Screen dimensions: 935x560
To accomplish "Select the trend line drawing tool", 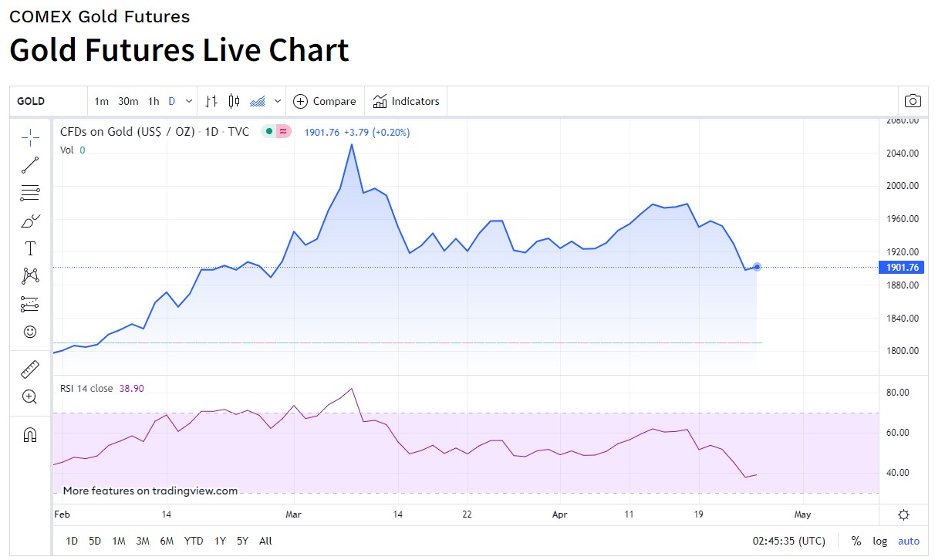I will tap(30, 164).
